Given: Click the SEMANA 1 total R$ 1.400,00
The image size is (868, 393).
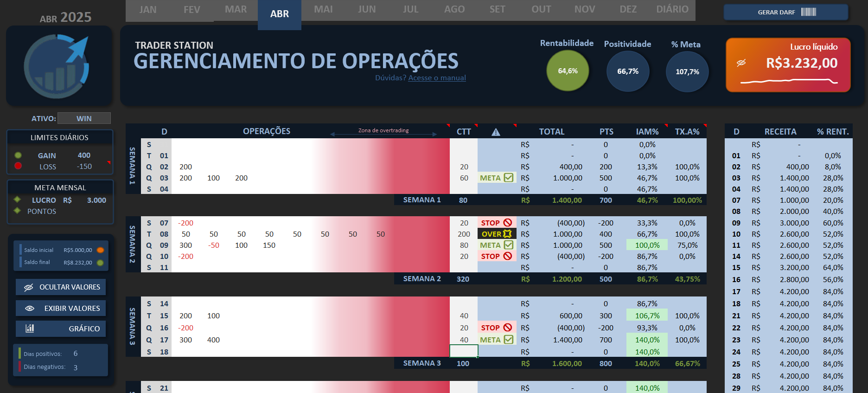Looking at the screenshot, I should [x=551, y=200].
